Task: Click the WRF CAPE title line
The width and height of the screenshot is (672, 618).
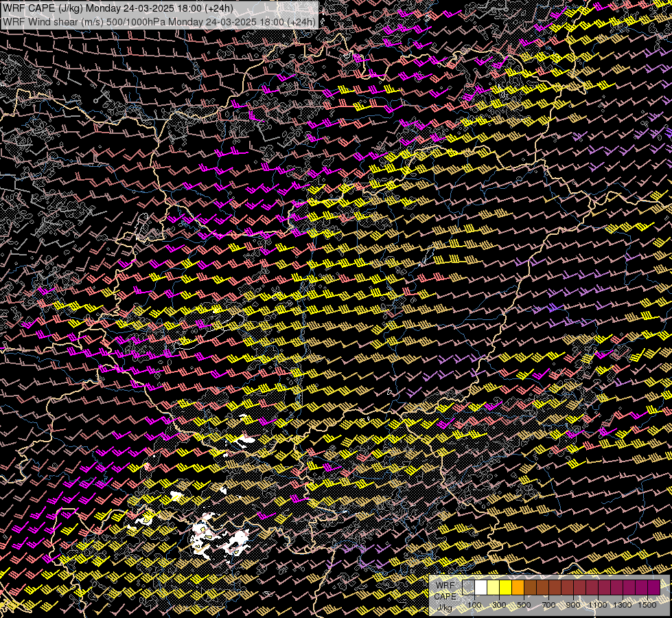Action: pyautogui.click(x=118, y=8)
